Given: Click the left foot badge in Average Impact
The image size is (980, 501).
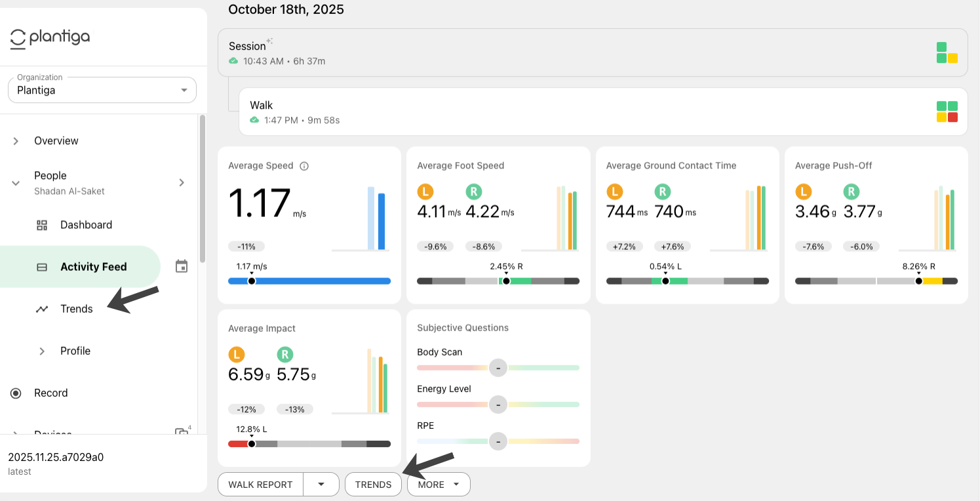Looking at the screenshot, I should 237,355.
